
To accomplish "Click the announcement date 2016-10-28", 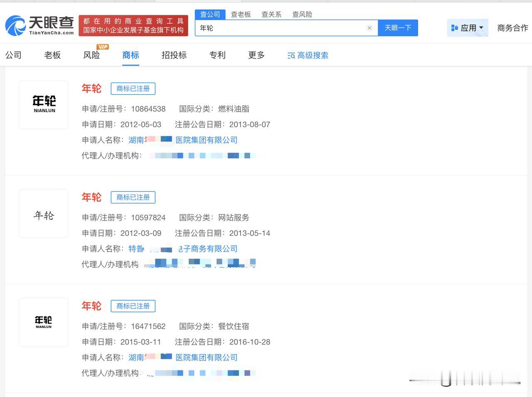I will coord(250,342).
